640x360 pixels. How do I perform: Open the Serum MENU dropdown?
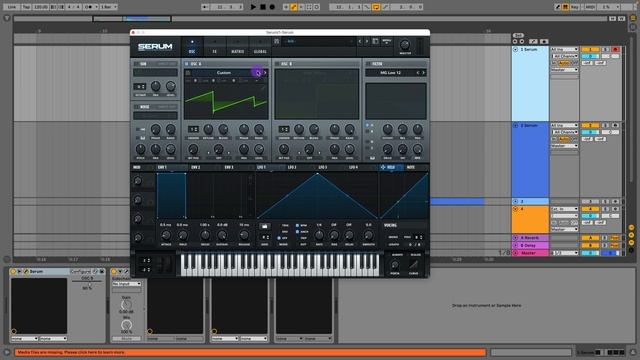click(x=387, y=41)
